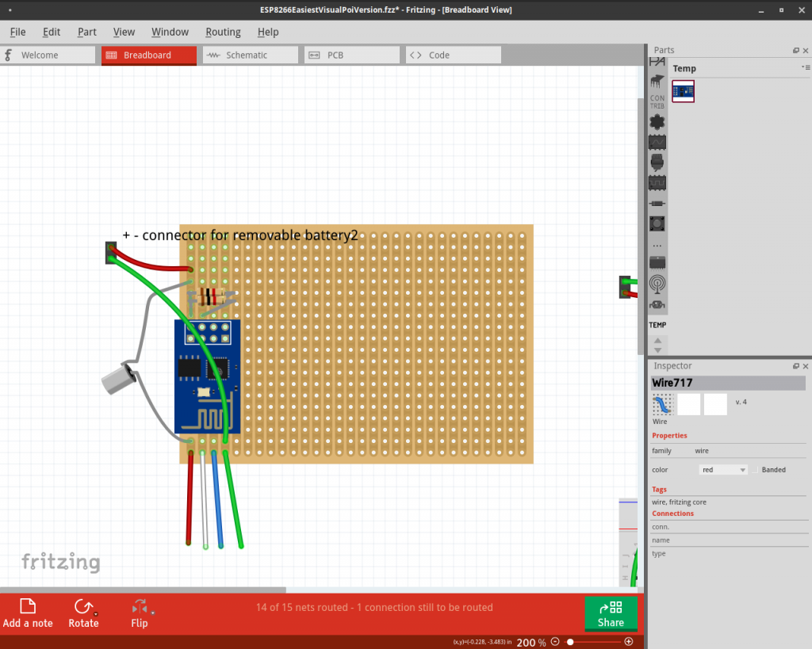Click the routing status message
812x649 pixels.
pyautogui.click(x=374, y=608)
